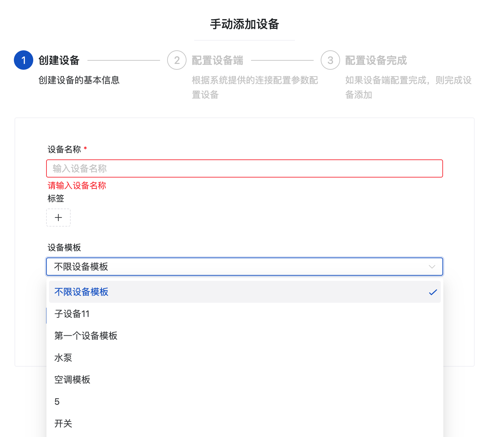Click the step 3 circle icon
This screenshot has height=437, width=504.
point(330,60)
